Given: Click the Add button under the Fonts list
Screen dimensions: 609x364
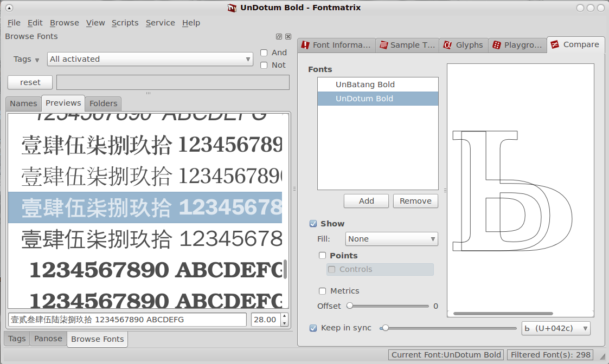Looking at the screenshot, I should [x=366, y=201].
